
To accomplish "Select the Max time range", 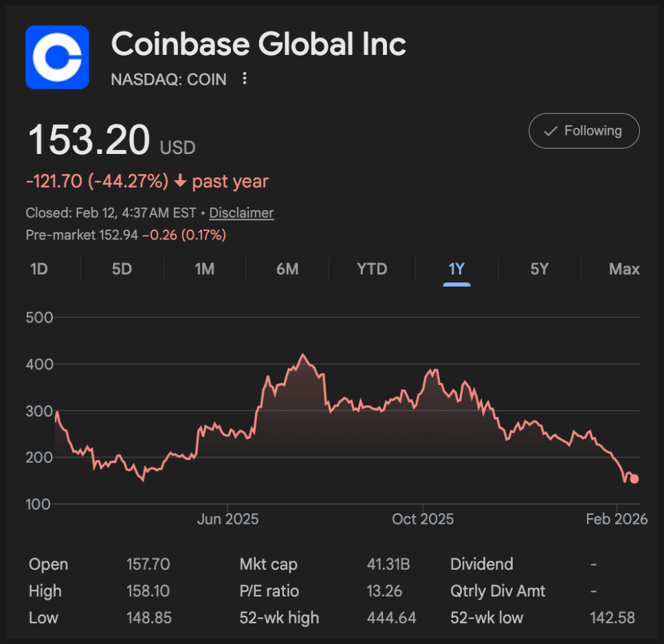I will click(624, 269).
